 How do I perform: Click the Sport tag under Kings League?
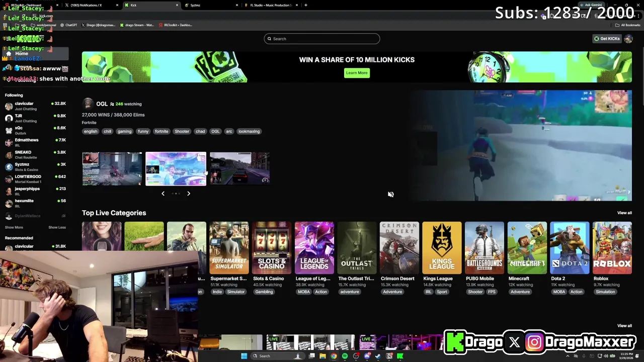point(442,292)
